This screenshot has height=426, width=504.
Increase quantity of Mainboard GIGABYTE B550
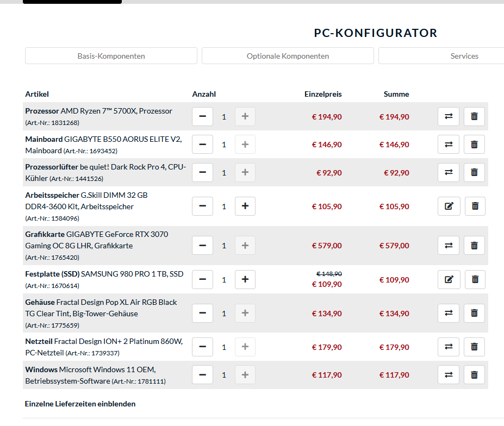[x=245, y=144]
